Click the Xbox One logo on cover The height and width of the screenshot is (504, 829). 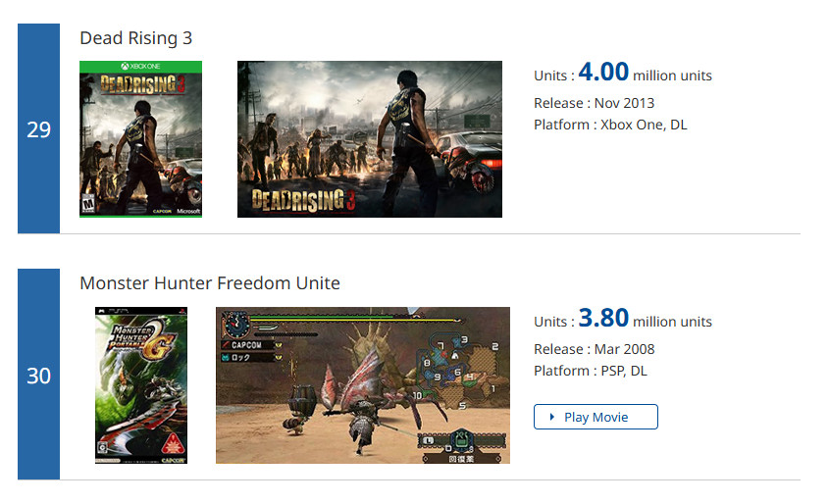140,66
